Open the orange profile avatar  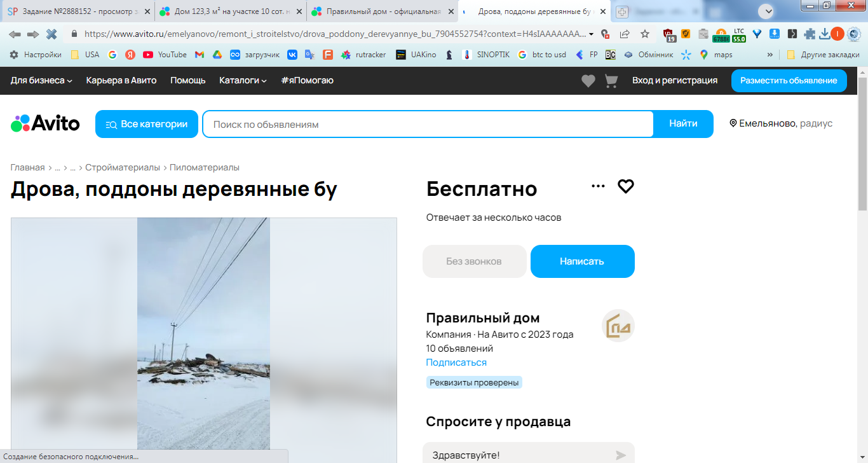pyautogui.click(x=837, y=34)
